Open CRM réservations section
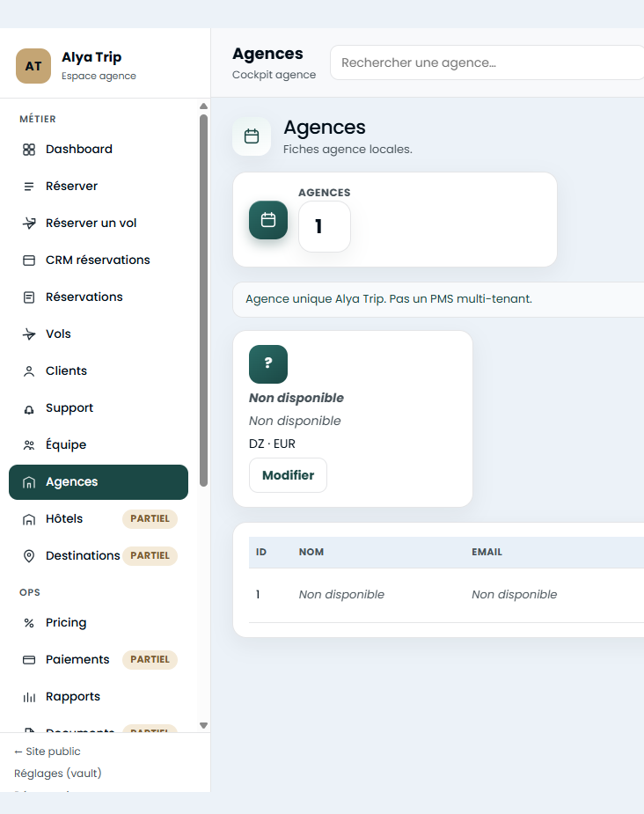The width and height of the screenshot is (644, 814). point(99,260)
